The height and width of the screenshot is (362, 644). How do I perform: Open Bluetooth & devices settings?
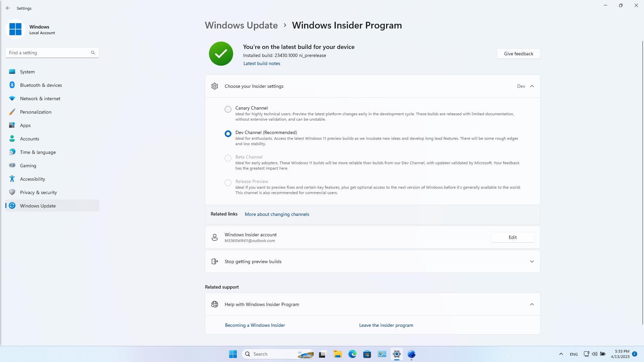pos(41,85)
